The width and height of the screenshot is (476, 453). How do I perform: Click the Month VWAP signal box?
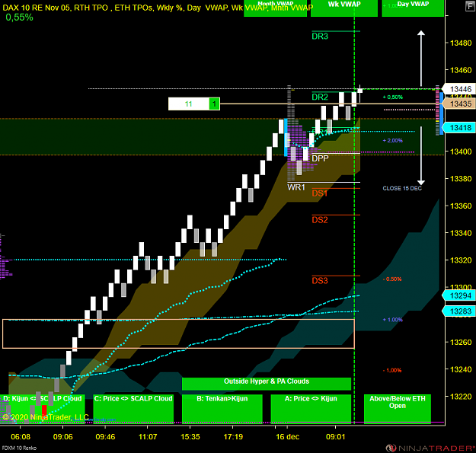[276, 8]
